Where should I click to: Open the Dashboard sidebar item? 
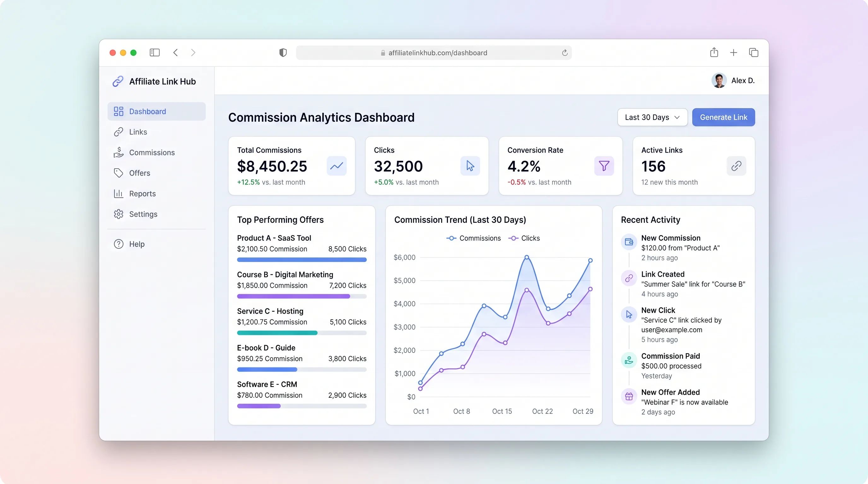(156, 112)
